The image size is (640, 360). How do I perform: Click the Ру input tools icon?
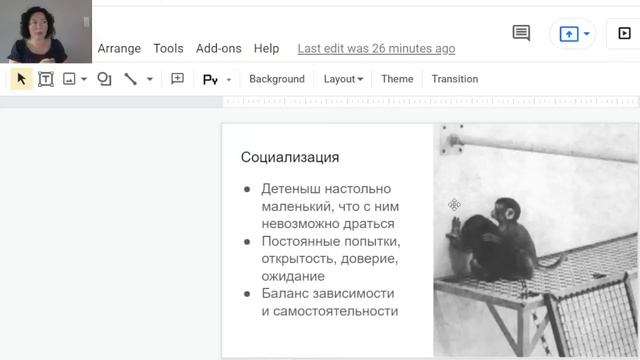click(x=210, y=80)
